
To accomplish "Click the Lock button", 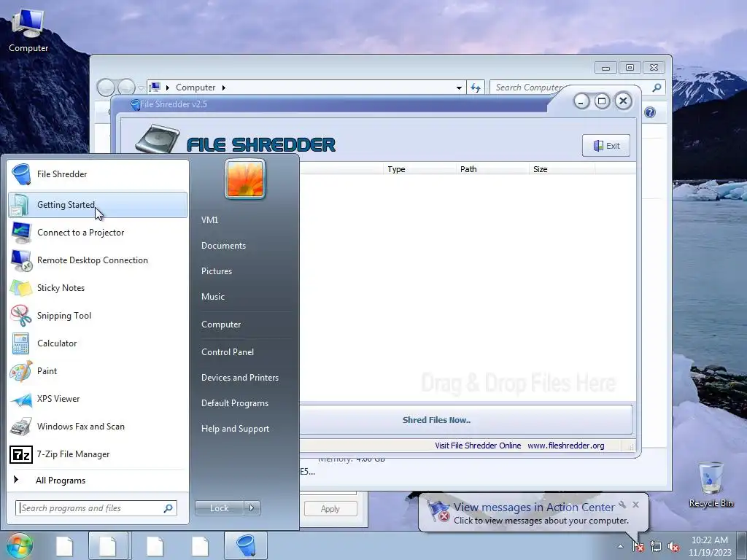I will 220,508.
